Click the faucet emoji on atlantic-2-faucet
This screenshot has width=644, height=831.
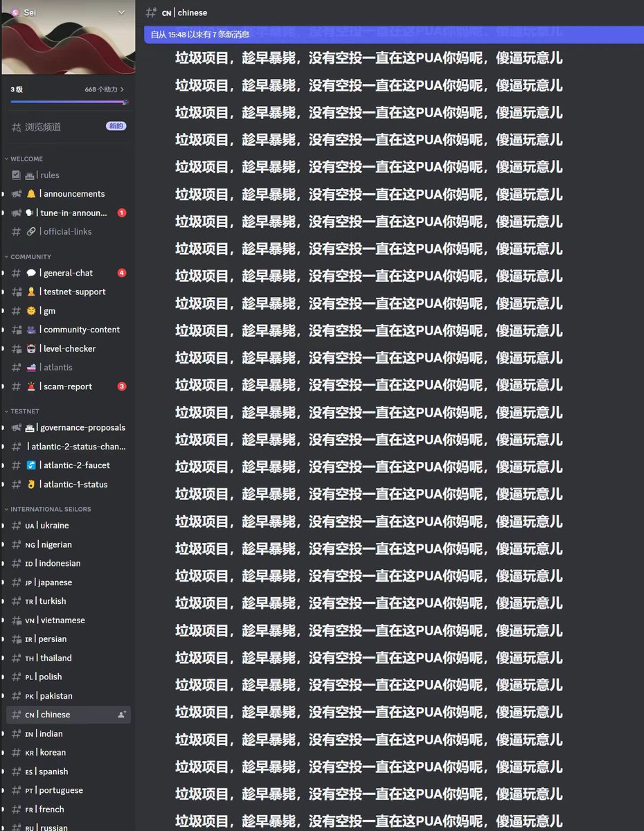tap(30, 465)
